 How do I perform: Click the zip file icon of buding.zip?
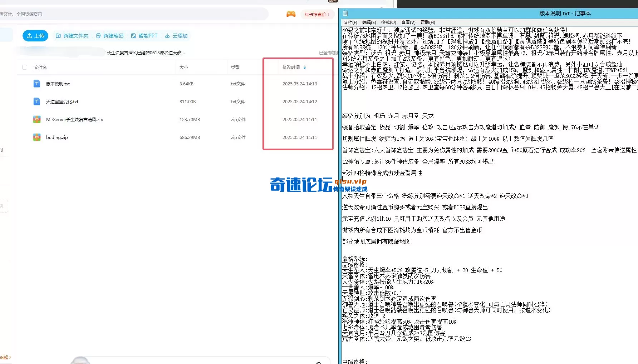click(x=36, y=137)
